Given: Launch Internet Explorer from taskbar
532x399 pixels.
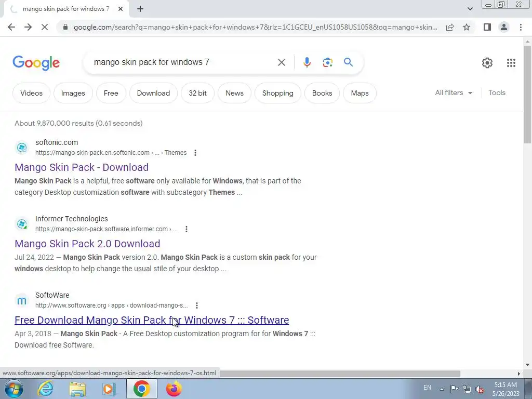Looking at the screenshot, I should (45, 389).
